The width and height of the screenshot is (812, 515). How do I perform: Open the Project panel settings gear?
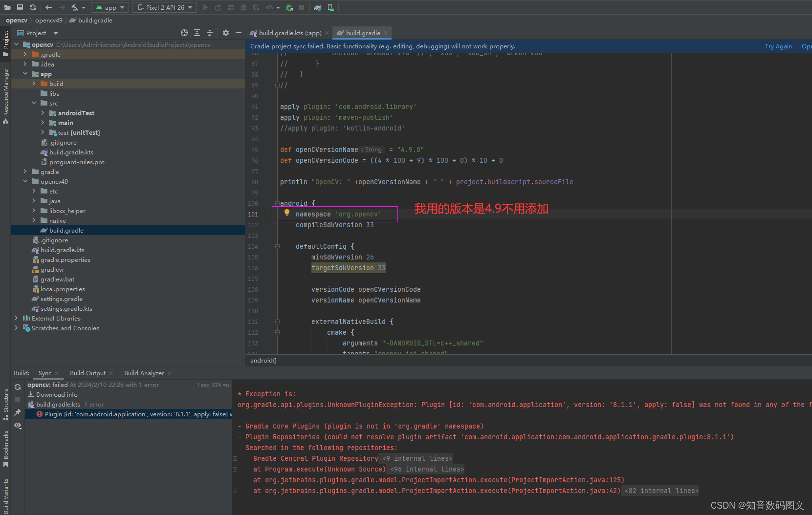pyautogui.click(x=225, y=32)
